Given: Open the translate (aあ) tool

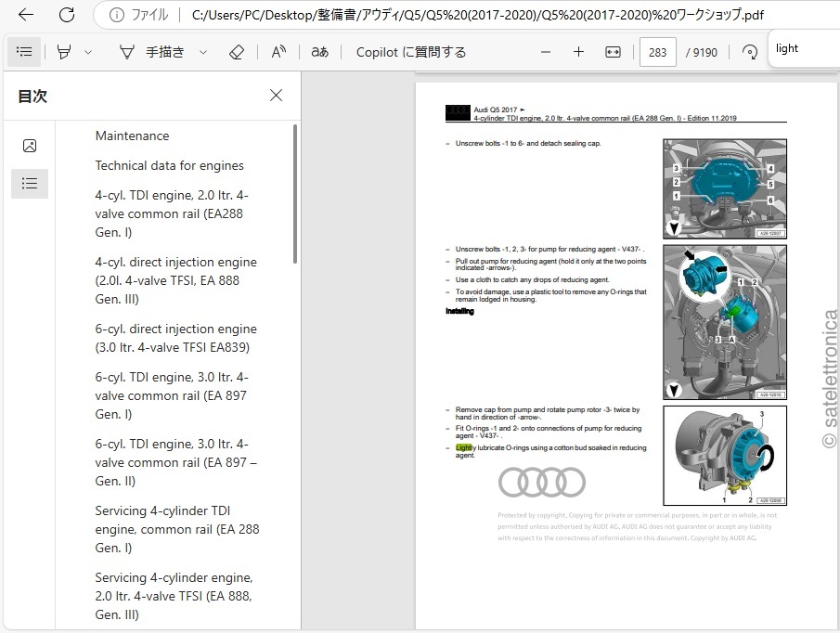Looking at the screenshot, I should [320, 52].
